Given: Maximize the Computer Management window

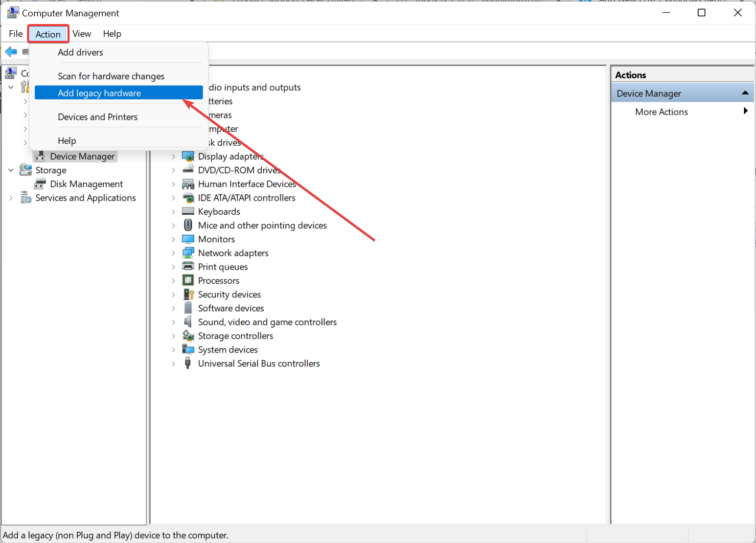Looking at the screenshot, I should point(701,13).
